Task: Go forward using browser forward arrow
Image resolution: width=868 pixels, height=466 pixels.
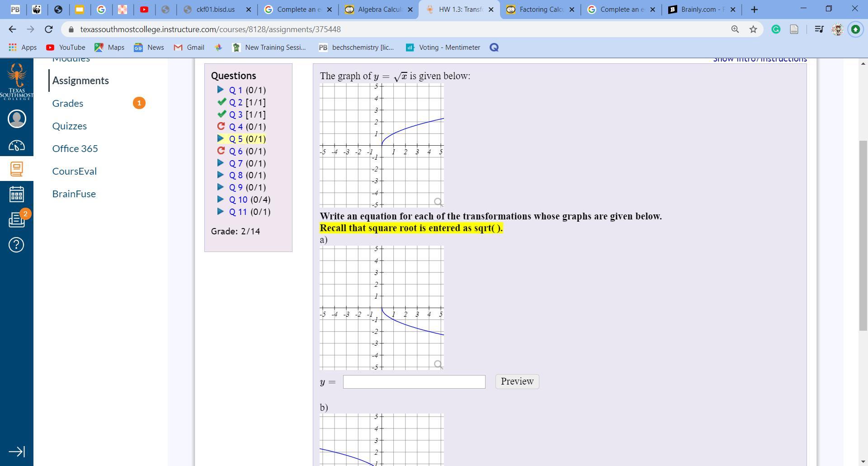Action: [30, 29]
